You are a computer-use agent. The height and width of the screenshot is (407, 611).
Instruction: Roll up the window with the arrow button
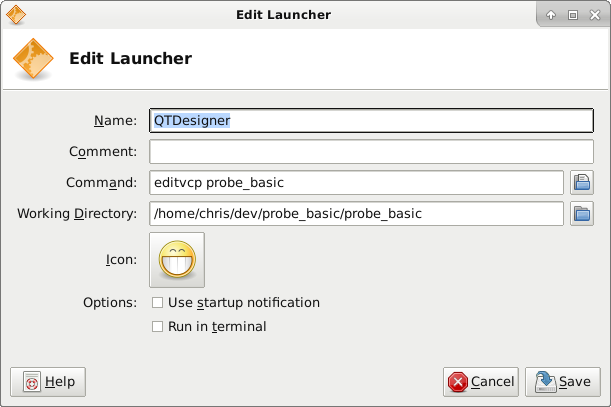tap(551, 15)
